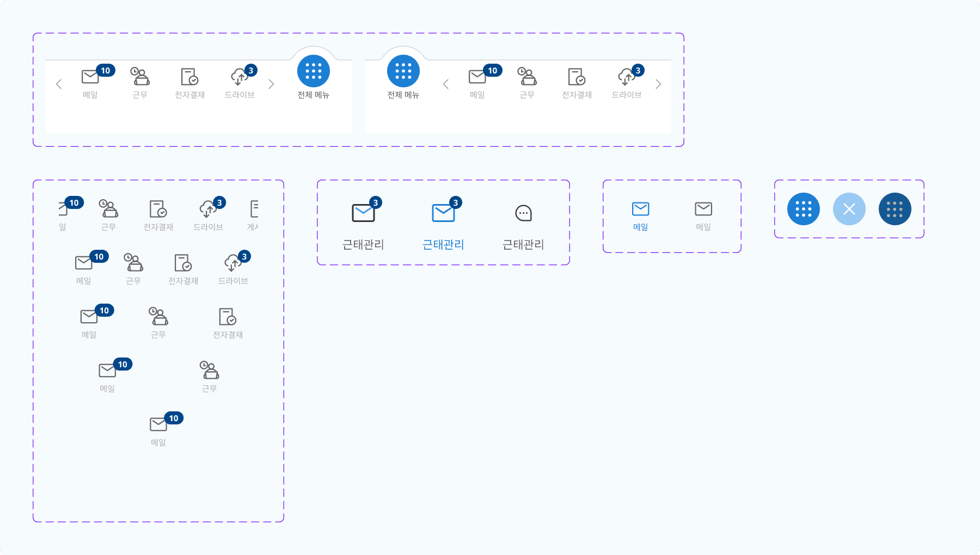Click the 전체 메뉴 grid button left of 메일
The height and width of the screenshot is (555, 980).
click(x=403, y=71)
